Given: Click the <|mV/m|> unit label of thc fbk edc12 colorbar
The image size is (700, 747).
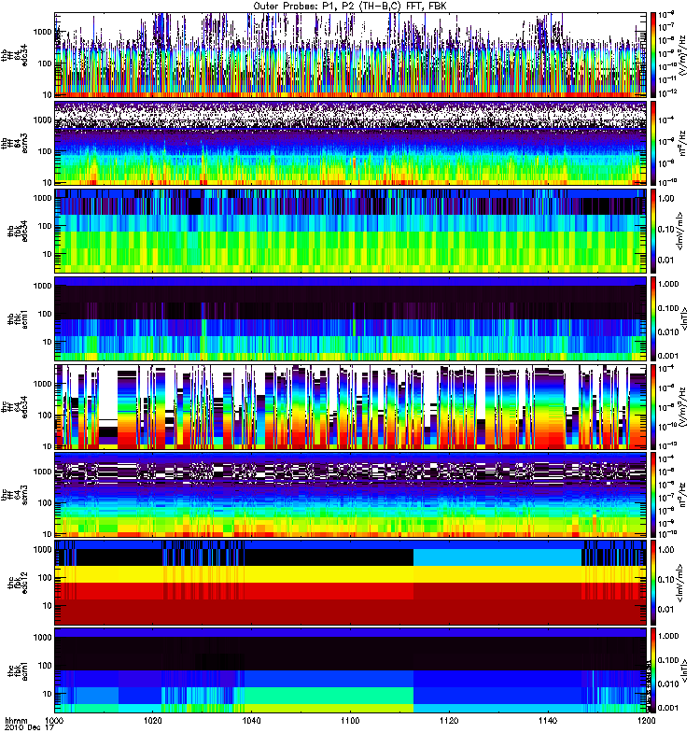Looking at the screenshot, I should [680, 582].
